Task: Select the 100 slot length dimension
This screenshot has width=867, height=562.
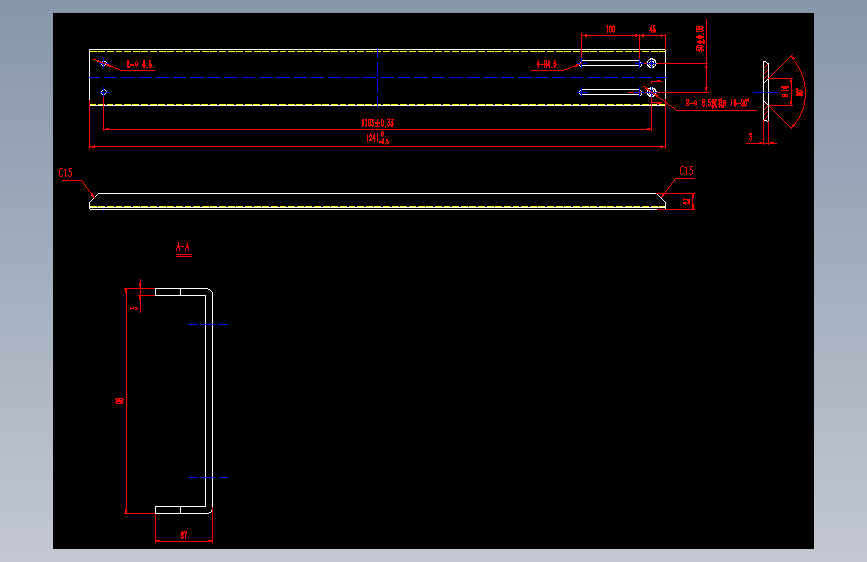Action: (610, 29)
